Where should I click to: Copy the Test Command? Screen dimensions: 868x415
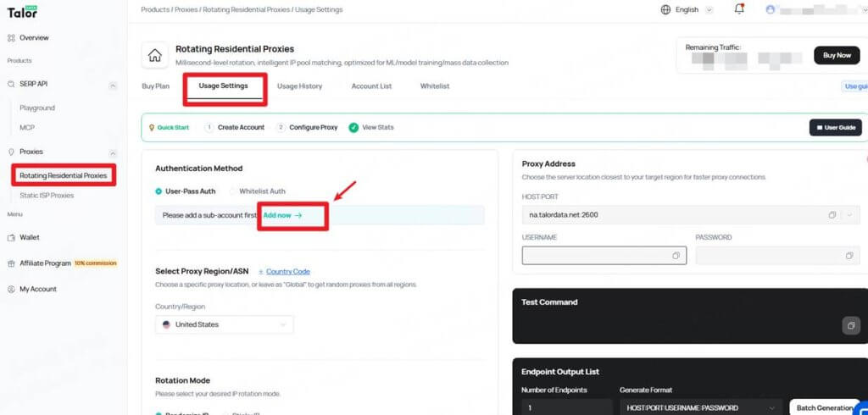click(851, 325)
